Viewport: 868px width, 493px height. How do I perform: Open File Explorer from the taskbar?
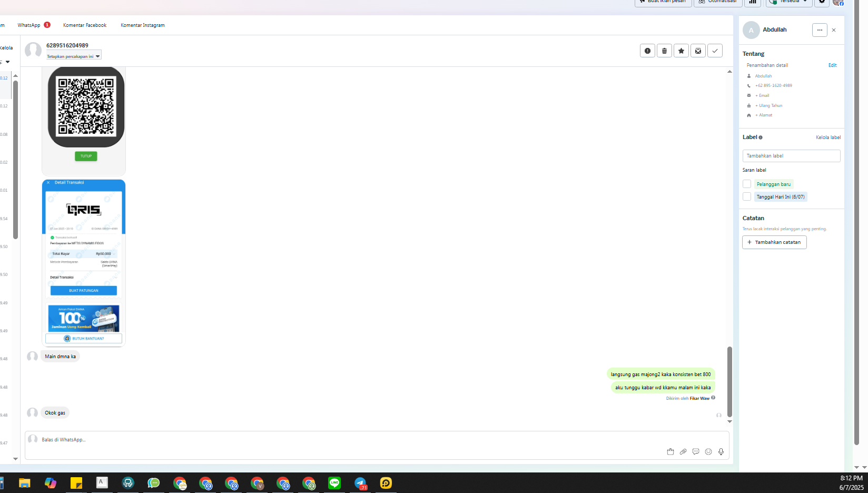25,483
